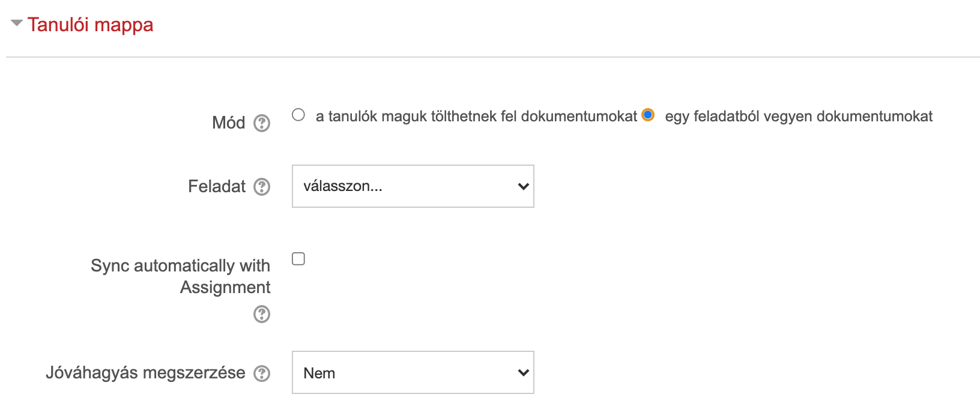This screenshot has width=980, height=418.
Task: Open help icon beside Jóváhagyás megszerzése
Action: click(x=262, y=374)
